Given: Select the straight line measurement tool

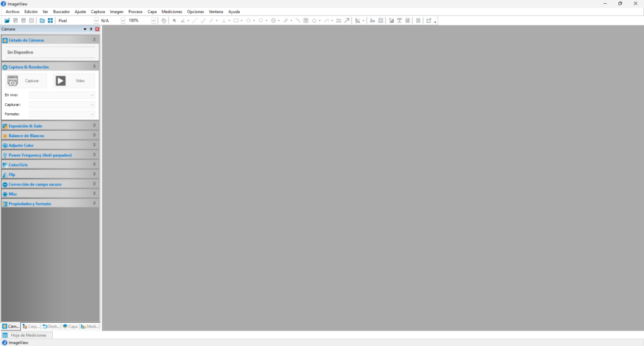Looking at the screenshot, I should click(195, 21).
